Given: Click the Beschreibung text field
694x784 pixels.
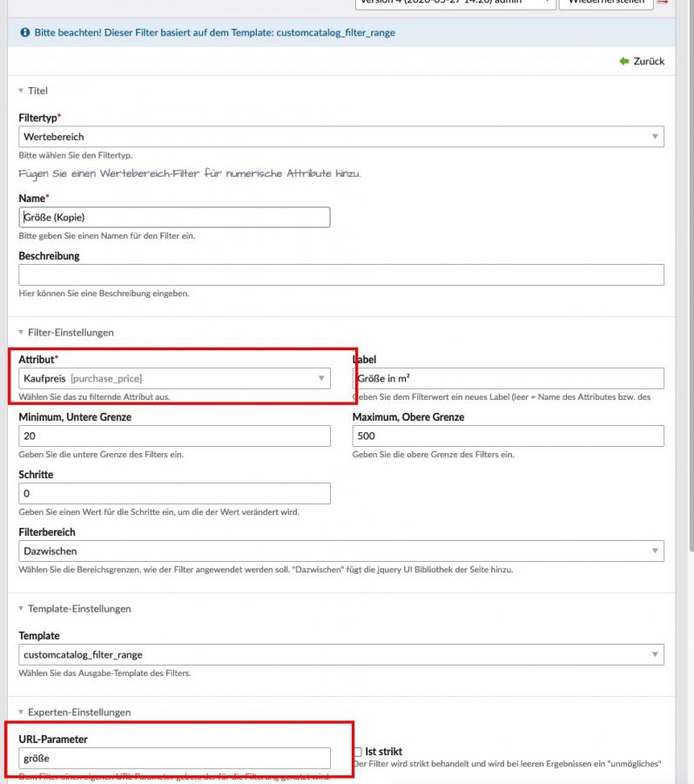Looking at the screenshot, I should (340, 274).
